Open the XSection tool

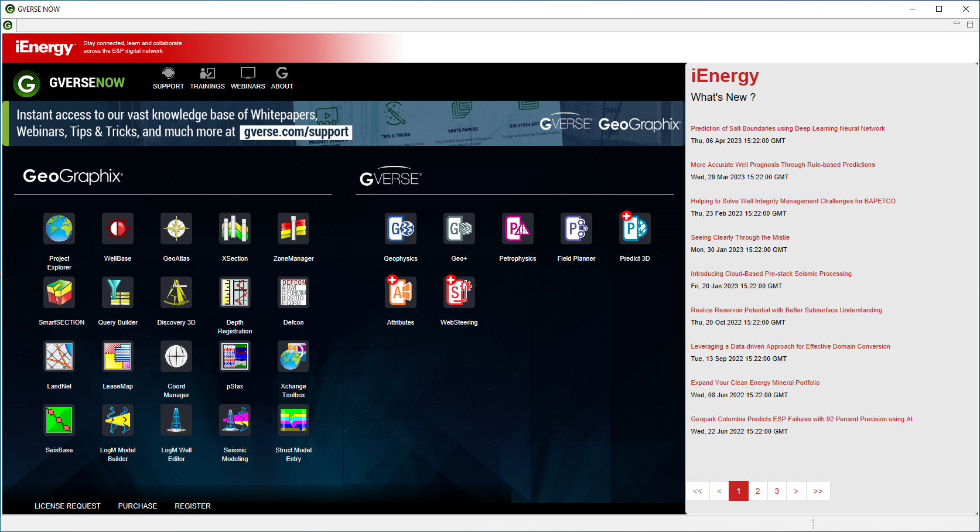(x=235, y=229)
